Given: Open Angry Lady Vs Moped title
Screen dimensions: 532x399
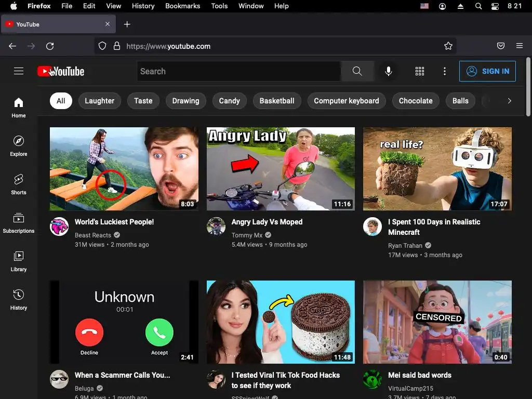Looking at the screenshot, I should [267, 222].
